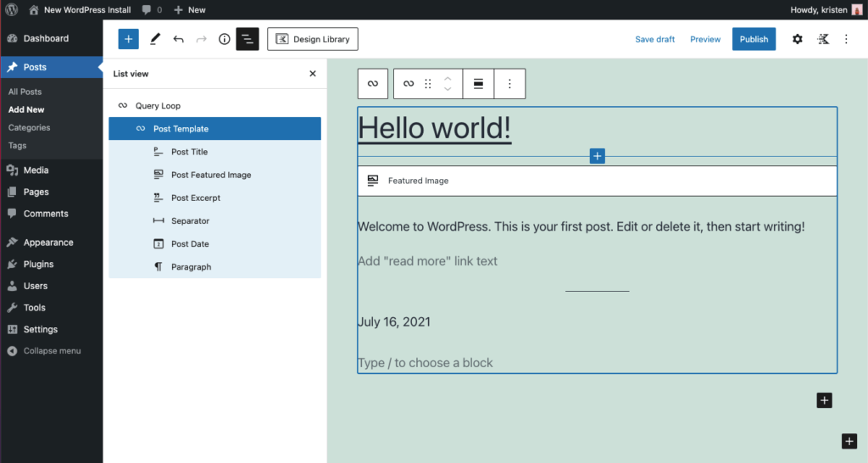
Task: Select the Tools pencil icon
Action: [x=155, y=39]
